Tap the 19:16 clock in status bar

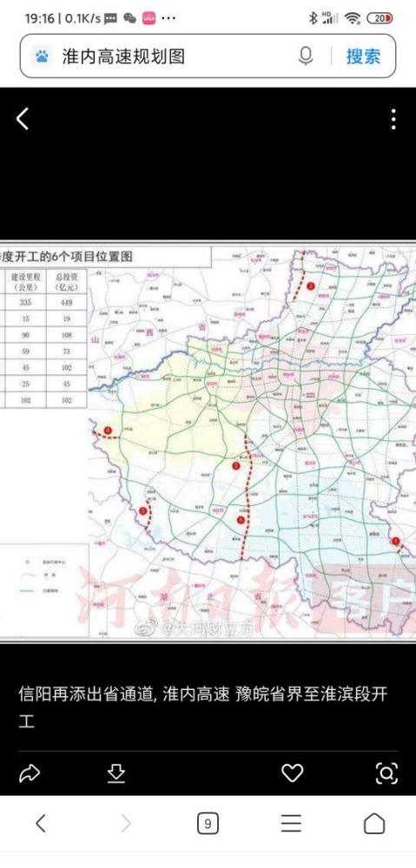39,18
